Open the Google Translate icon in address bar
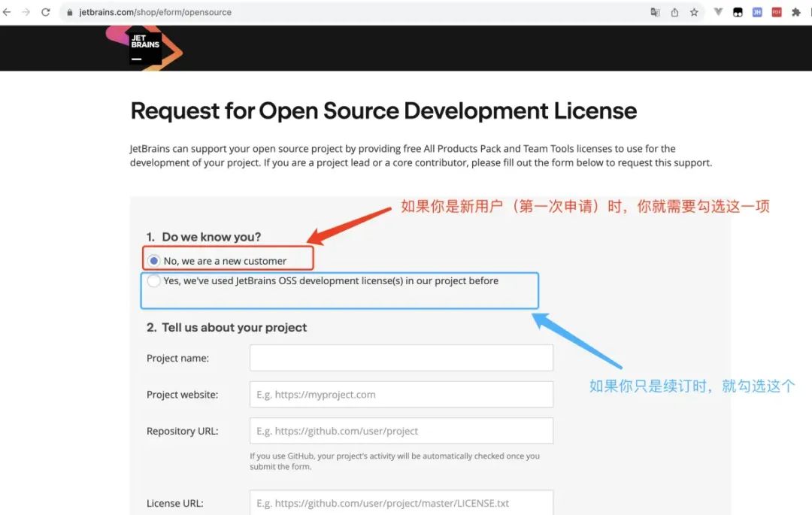 (655, 12)
